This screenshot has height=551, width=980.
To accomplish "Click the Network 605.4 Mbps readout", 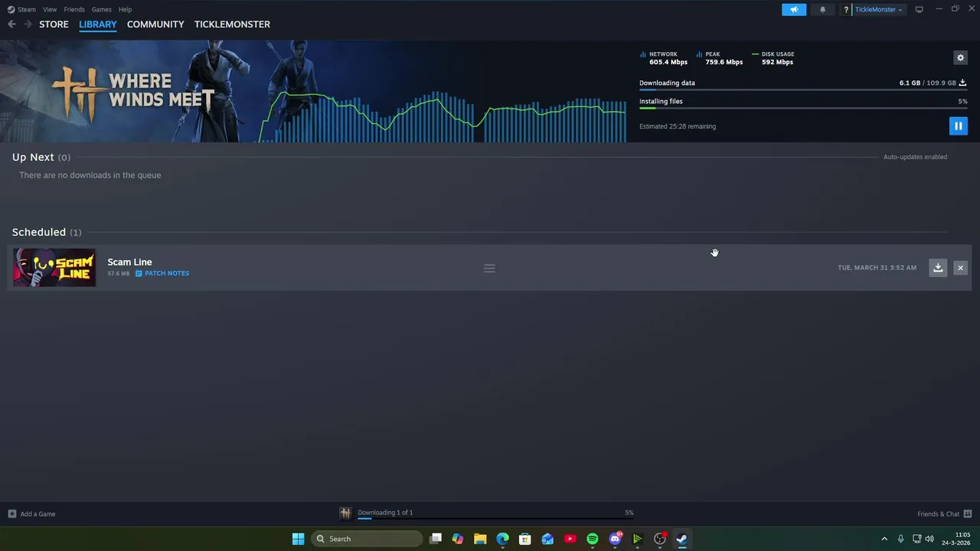I will pos(664,58).
